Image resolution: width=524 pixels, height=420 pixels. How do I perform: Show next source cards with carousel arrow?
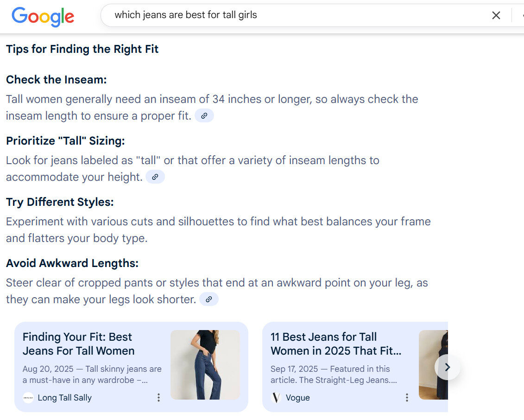point(447,367)
